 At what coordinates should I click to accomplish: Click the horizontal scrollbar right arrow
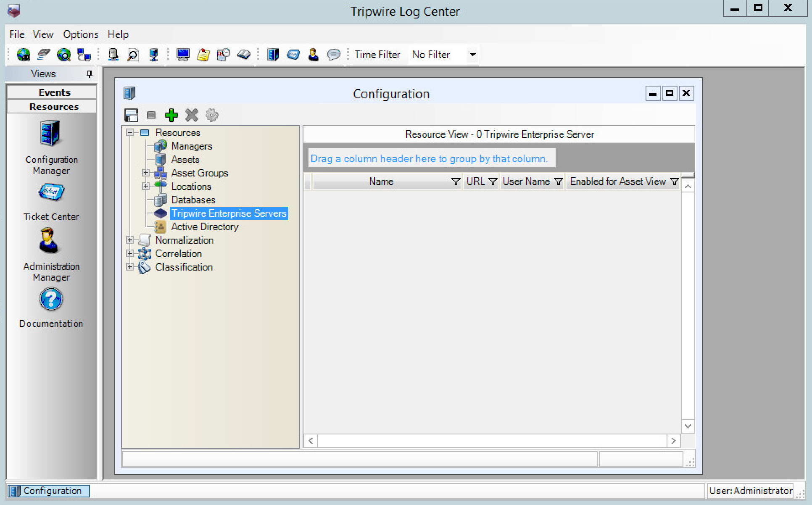tap(673, 440)
